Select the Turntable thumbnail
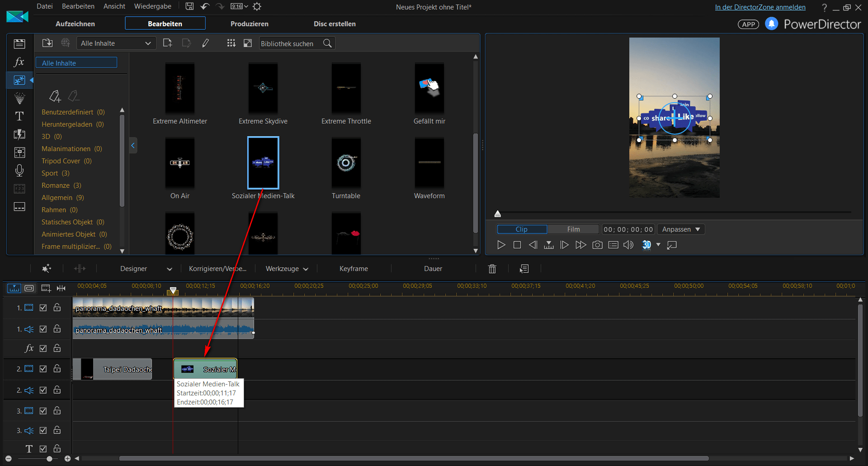 pos(346,163)
